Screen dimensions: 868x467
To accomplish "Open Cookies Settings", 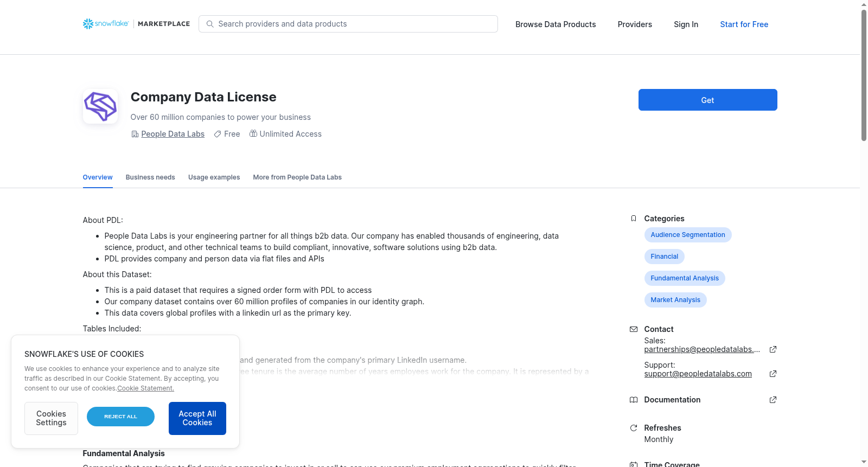I will click(51, 418).
